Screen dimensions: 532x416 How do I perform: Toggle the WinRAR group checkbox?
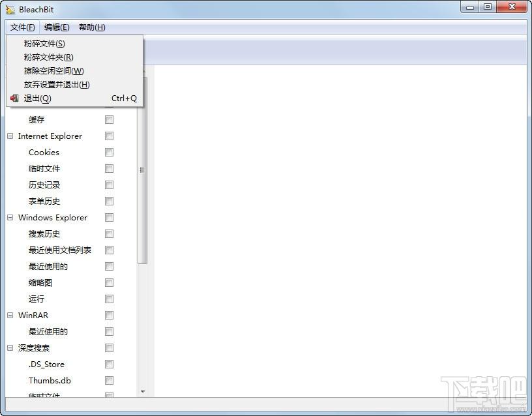click(110, 315)
